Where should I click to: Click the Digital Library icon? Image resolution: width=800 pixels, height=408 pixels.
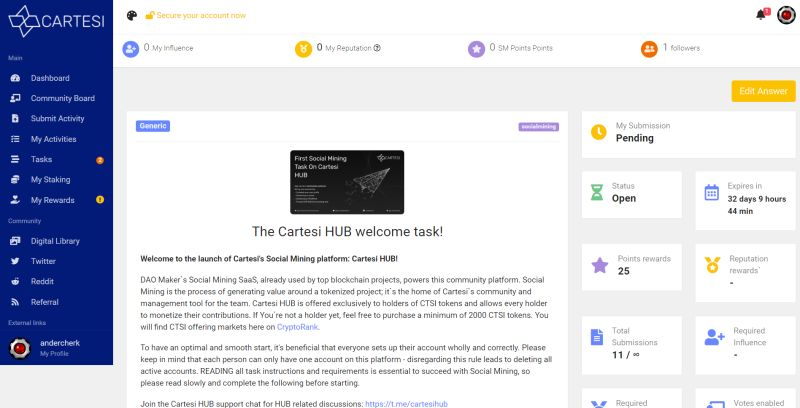[x=15, y=241]
